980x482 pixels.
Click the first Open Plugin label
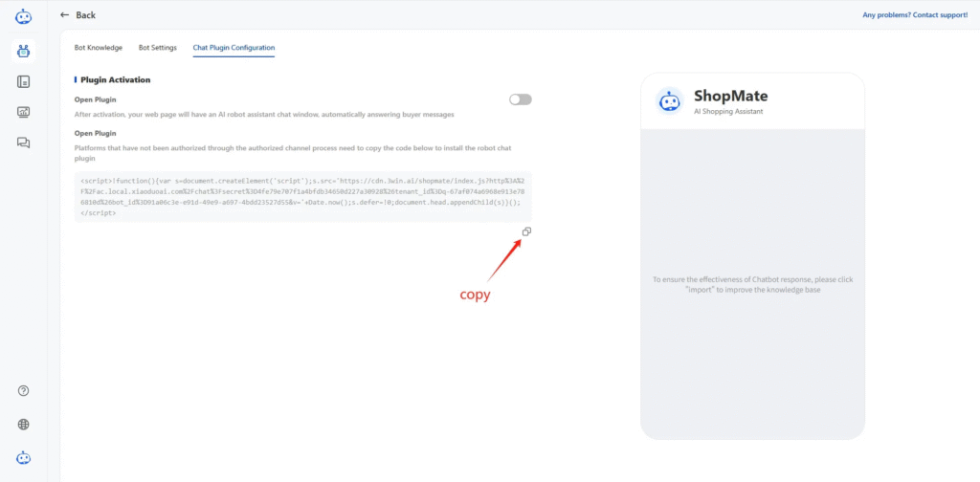pyautogui.click(x=95, y=99)
